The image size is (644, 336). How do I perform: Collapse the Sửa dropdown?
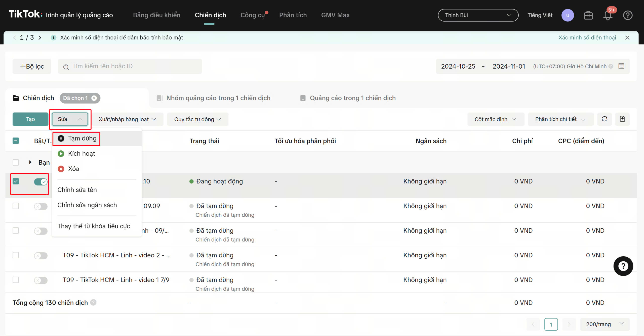pyautogui.click(x=70, y=119)
